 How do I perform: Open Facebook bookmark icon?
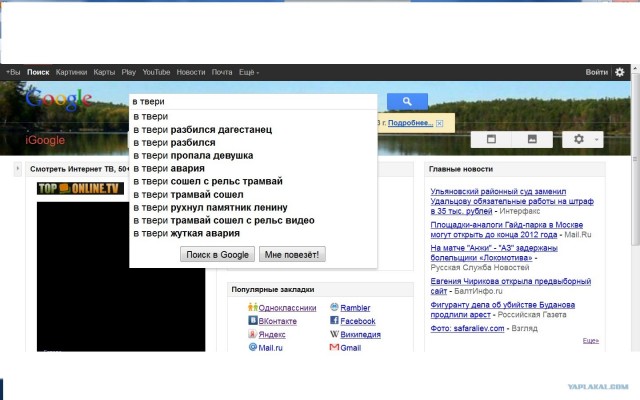tap(334, 320)
